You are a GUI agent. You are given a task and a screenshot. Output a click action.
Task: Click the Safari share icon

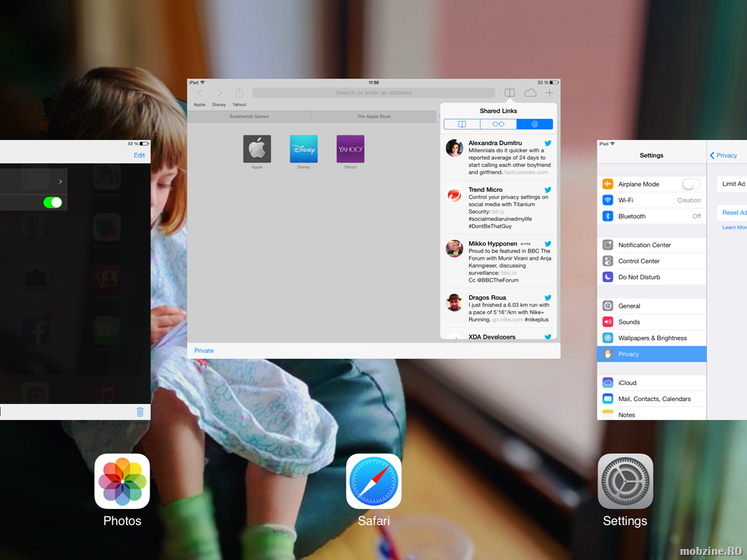click(x=239, y=93)
